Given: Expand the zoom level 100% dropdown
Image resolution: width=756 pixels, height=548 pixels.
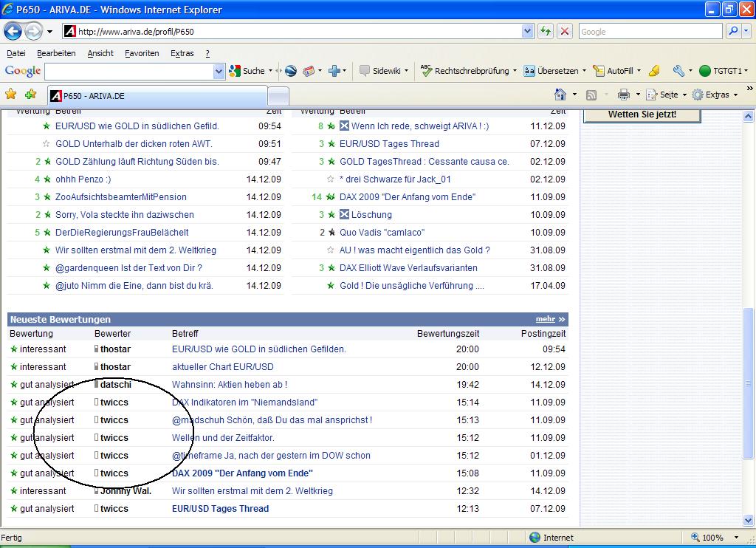Looking at the screenshot, I should point(736,538).
